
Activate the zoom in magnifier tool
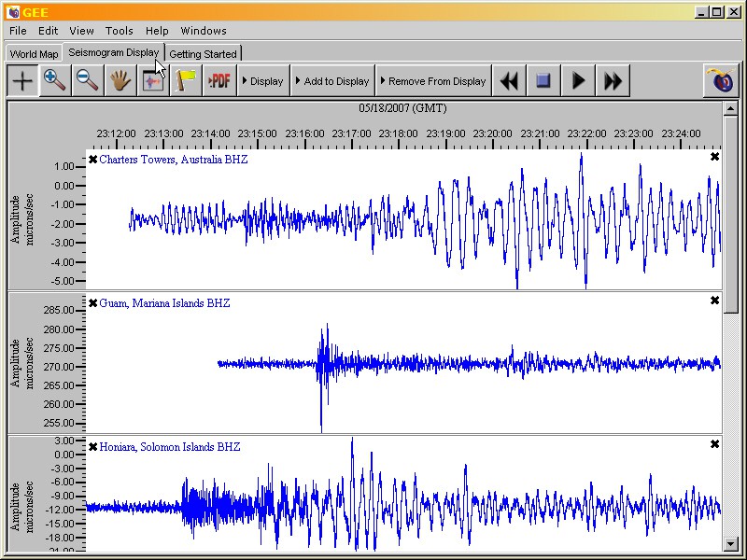pos(55,81)
